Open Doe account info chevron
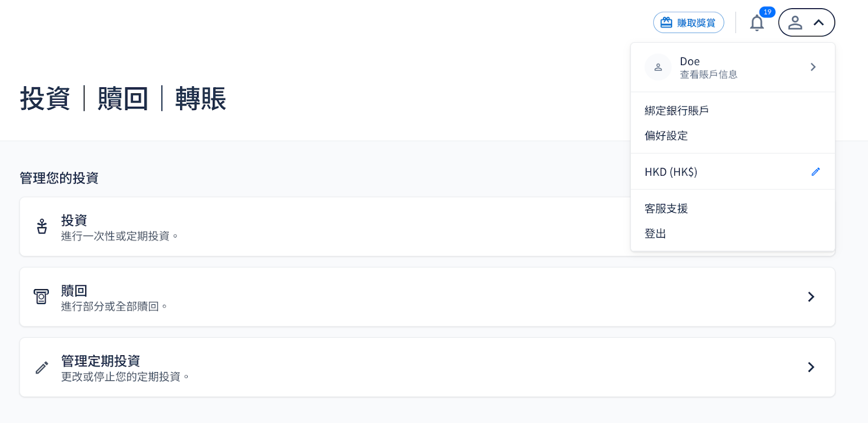 (813, 67)
